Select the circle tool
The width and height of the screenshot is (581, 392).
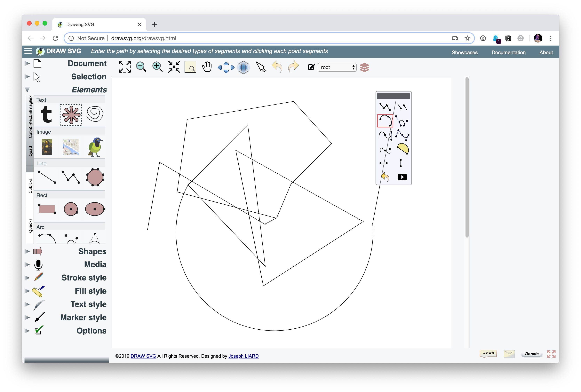[71, 209]
